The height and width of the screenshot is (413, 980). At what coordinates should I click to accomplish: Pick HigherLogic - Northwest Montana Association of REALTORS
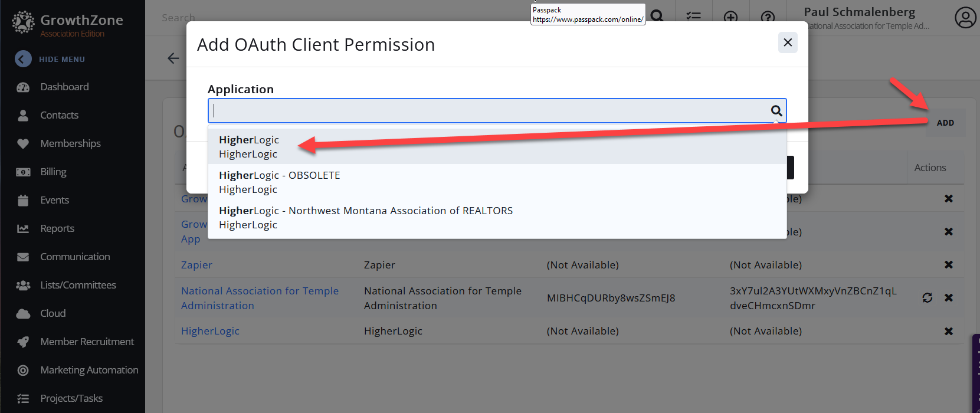[365, 218]
